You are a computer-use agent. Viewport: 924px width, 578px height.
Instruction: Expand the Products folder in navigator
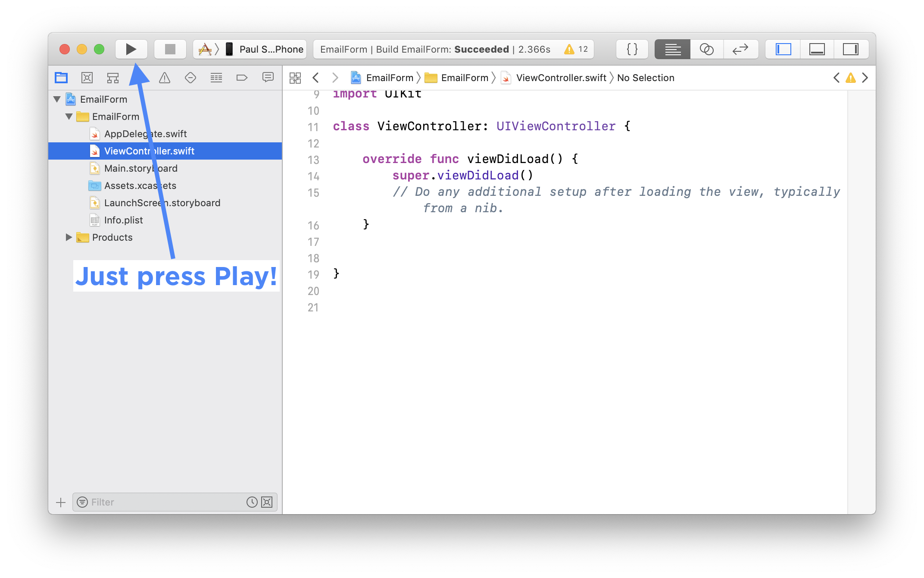68,236
